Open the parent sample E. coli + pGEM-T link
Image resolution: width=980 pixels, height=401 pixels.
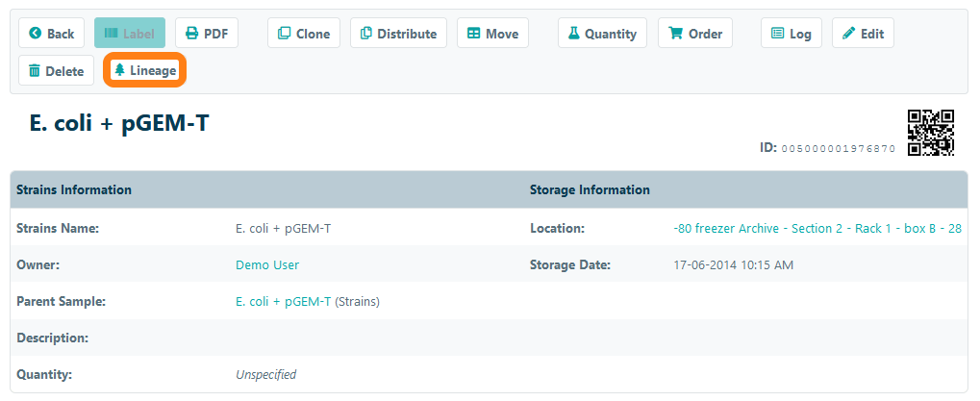pyautogui.click(x=284, y=301)
